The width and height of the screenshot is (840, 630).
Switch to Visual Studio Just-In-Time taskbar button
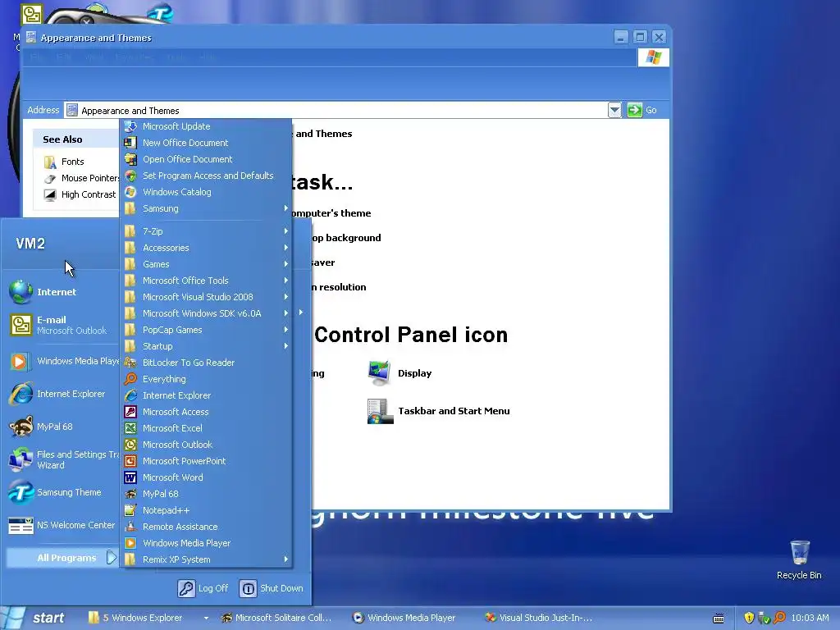pos(540,618)
